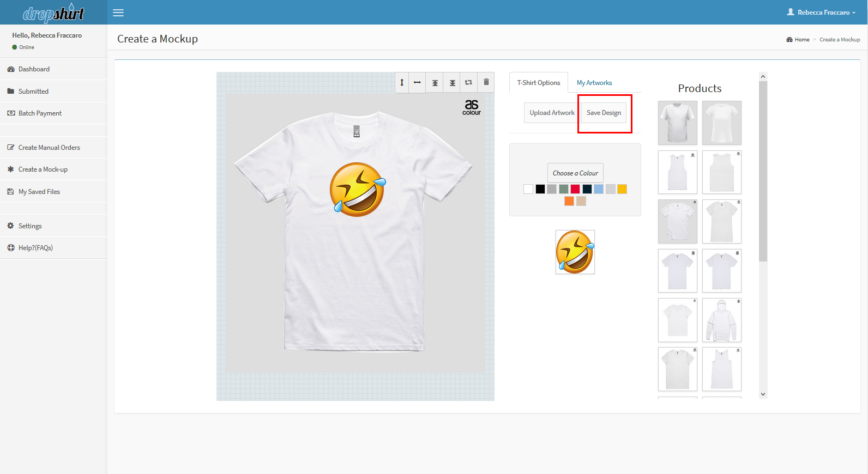Click the My Saved Files disk icon
Image resolution: width=868 pixels, height=474 pixels.
(11, 192)
